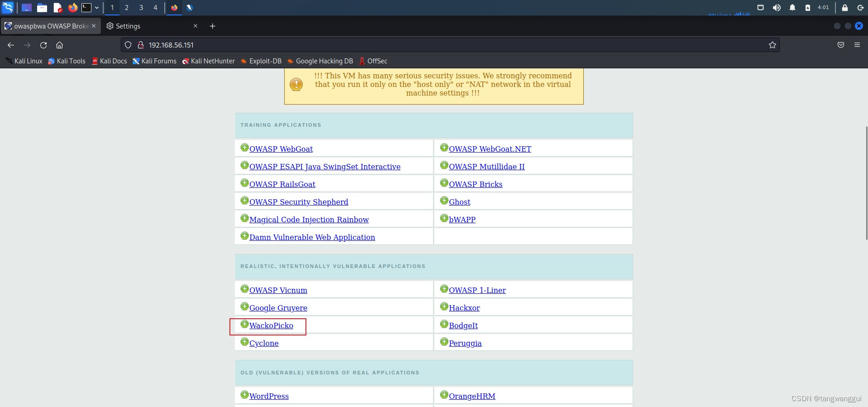
Task: Lock the screen from panel
Action: (x=844, y=8)
